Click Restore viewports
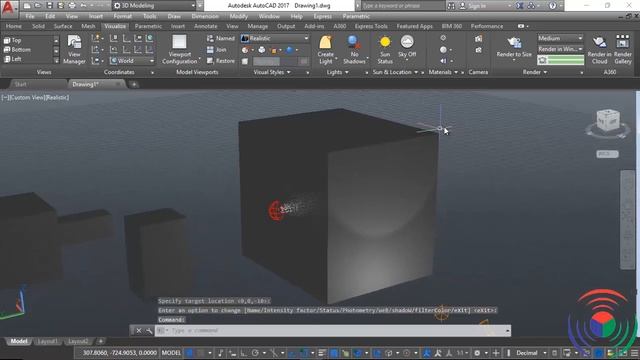 [221, 61]
